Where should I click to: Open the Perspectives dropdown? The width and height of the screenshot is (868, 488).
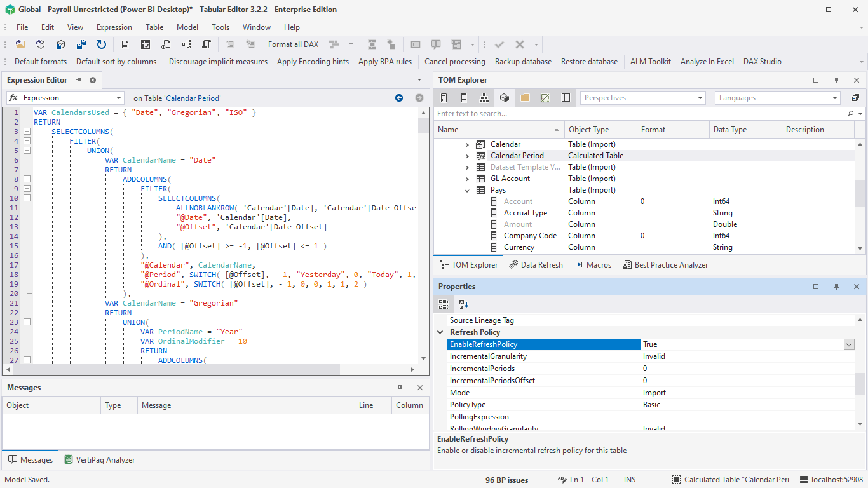click(700, 98)
